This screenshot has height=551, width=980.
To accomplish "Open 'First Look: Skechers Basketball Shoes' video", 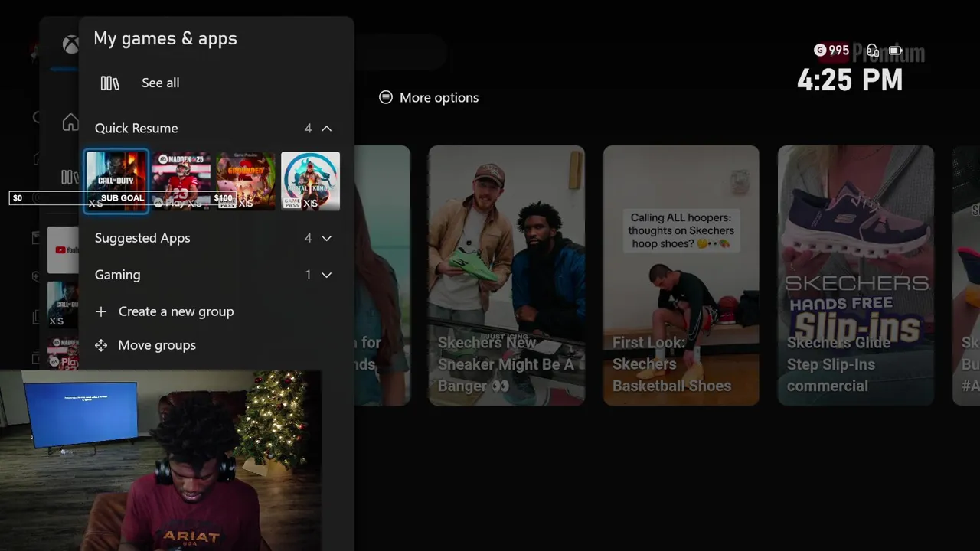I will tap(681, 275).
